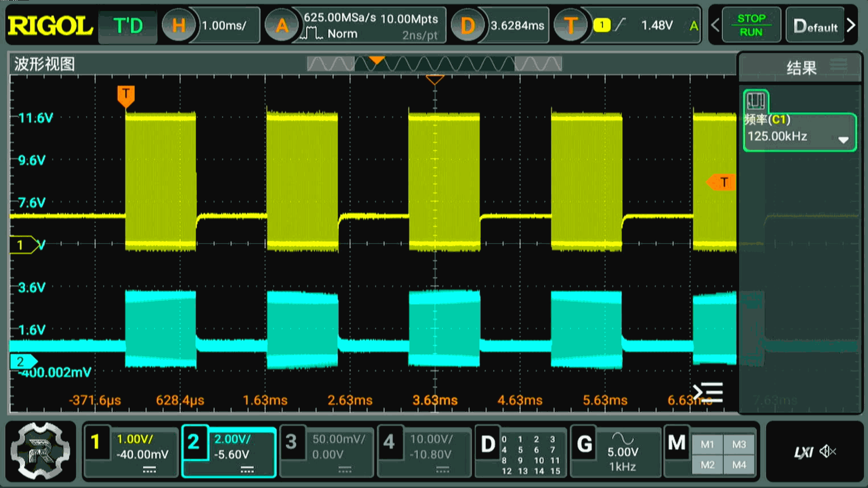
Task: Click the waveform view list menu icon
Action: click(x=709, y=392)
